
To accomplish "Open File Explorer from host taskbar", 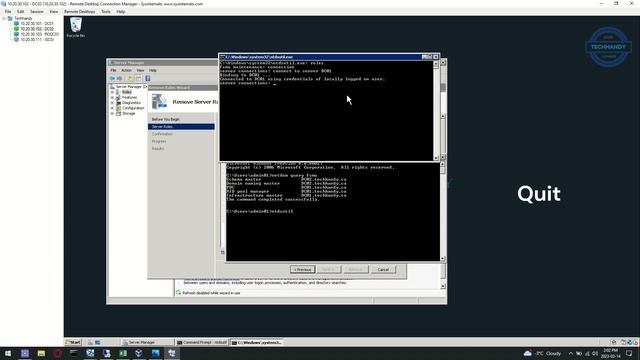I will click(x=41, y=353).
